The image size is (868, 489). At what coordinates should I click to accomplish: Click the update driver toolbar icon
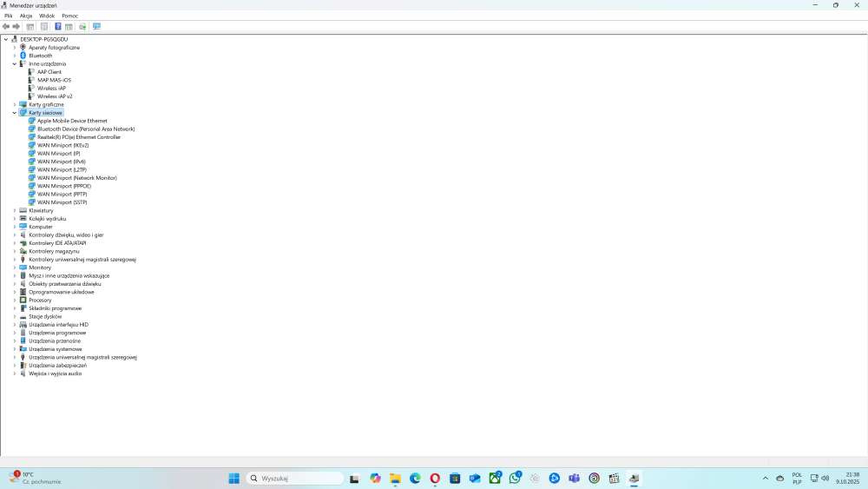pos(82,27)
